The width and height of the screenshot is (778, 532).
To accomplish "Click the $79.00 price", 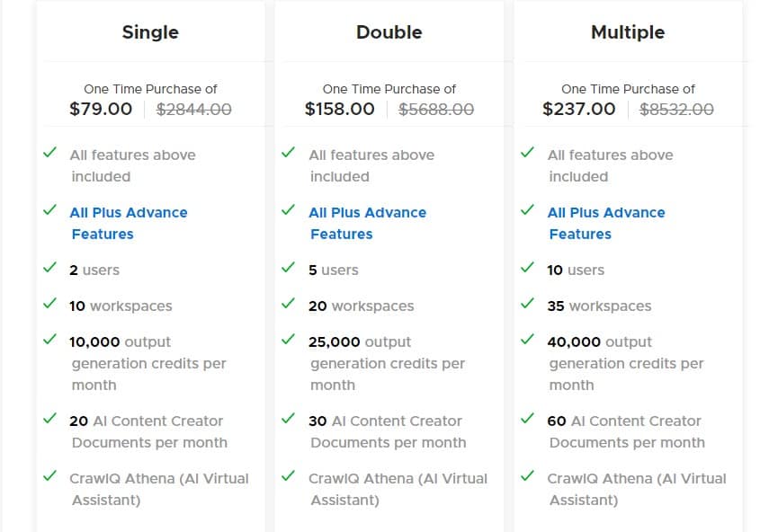I will 101,109.
